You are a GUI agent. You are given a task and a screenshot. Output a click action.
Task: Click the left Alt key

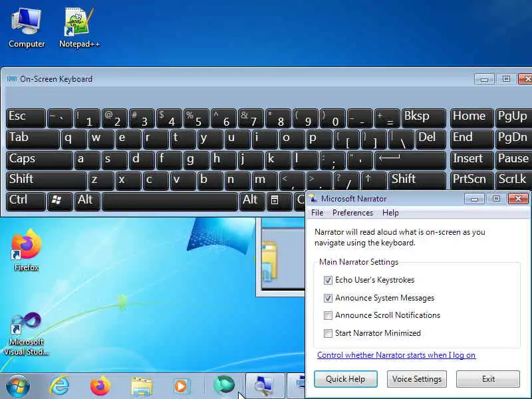click(x=87, y=201)
